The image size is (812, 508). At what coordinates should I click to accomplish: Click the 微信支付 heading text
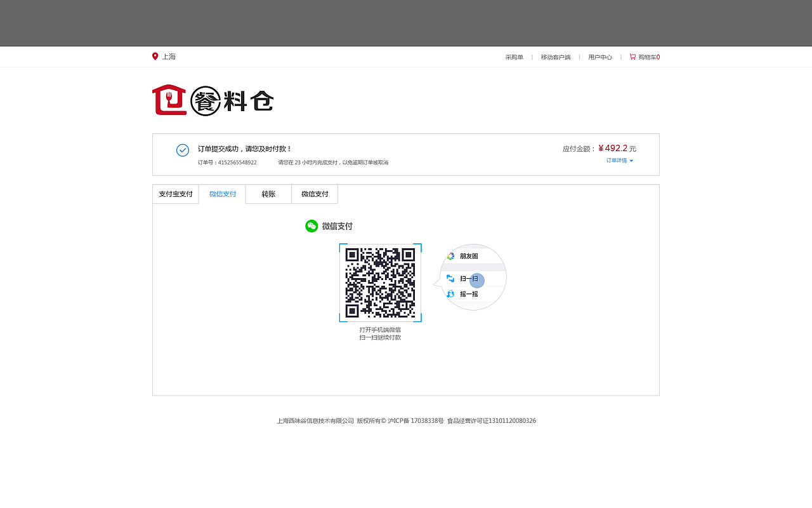point(337,226)
